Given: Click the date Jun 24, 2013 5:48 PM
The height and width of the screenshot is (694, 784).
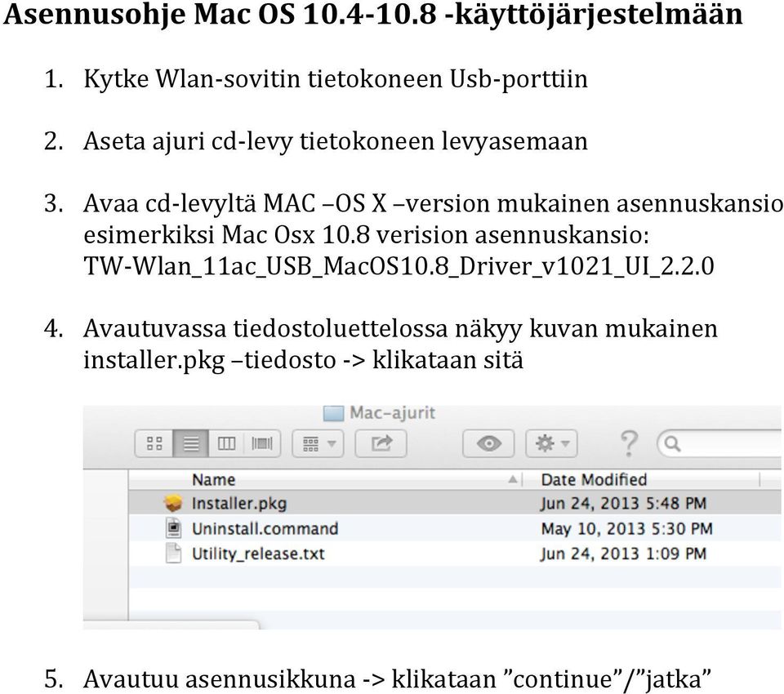Looking at the screenshot, I should pyautogui.click(x=623, y=503).
